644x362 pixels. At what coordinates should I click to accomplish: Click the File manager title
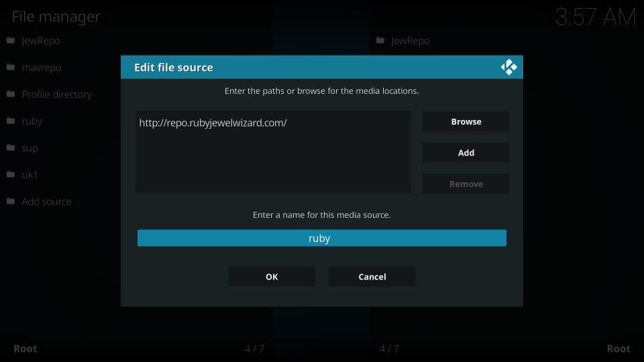pyautogui.click(x=56, y=16)
